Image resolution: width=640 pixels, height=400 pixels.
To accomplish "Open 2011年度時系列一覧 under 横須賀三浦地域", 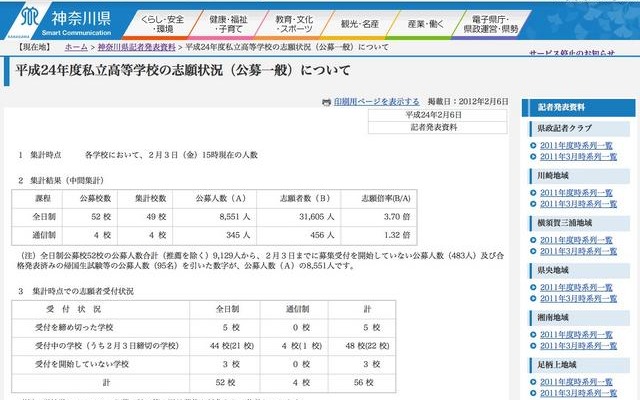I will pyautogui.click(x=576, y=240).
